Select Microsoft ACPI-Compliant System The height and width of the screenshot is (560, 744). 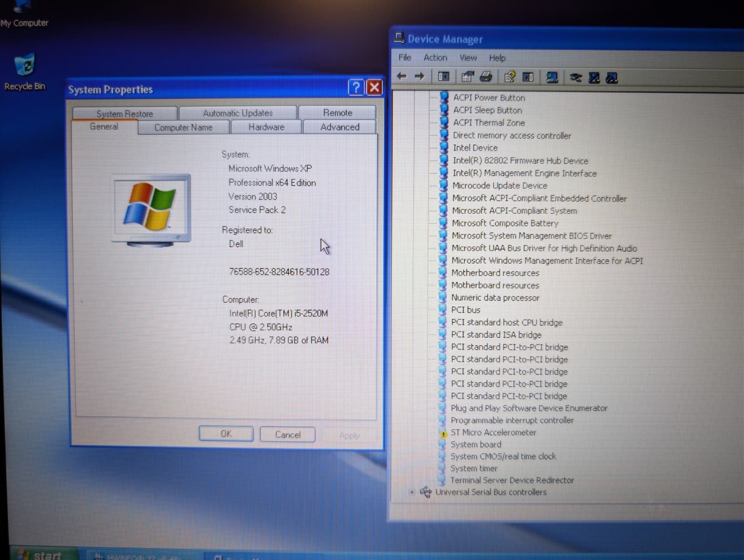[x=514, y=211]
